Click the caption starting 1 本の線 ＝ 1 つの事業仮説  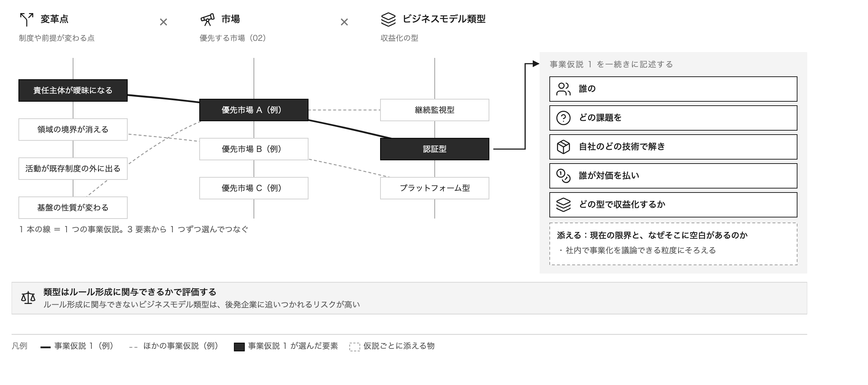[x=134, y=229]
